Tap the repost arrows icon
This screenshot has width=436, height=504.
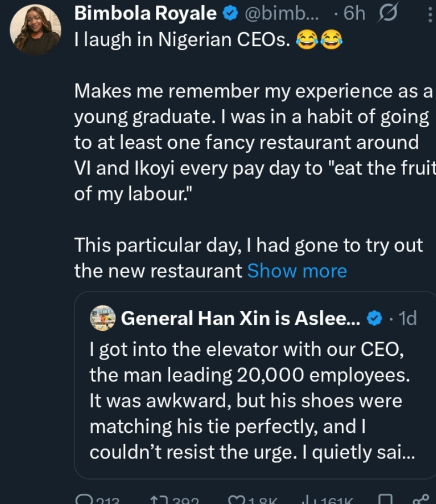tap(157, 499)
